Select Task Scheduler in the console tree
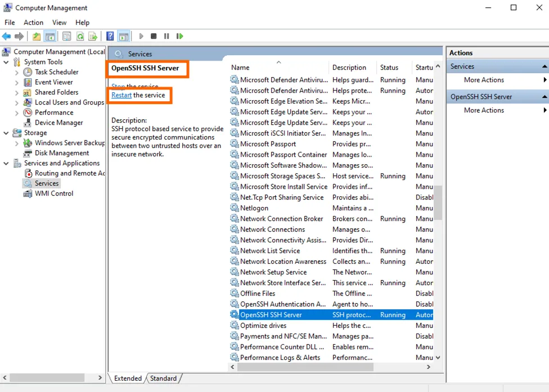 pos(56,72)
